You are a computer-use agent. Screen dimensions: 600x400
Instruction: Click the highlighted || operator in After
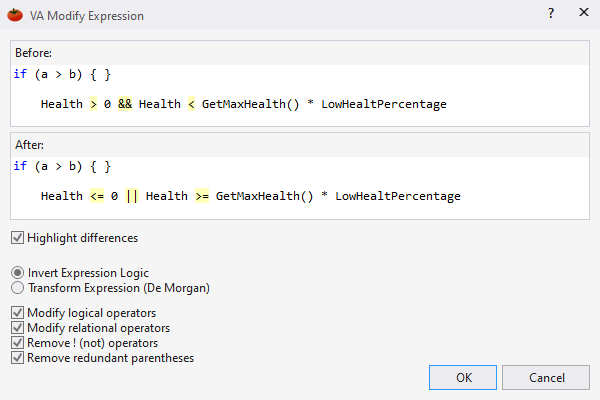click(x=131, y=196)
